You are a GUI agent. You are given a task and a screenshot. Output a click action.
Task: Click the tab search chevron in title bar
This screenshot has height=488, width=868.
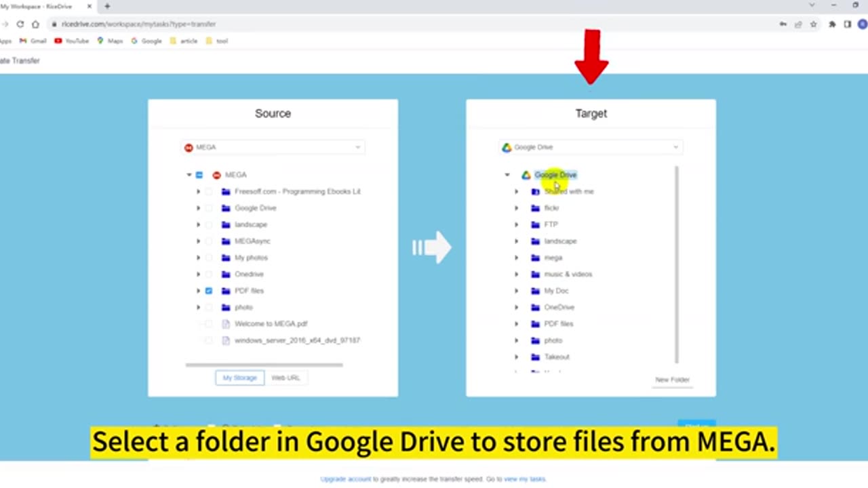[812, 5]
